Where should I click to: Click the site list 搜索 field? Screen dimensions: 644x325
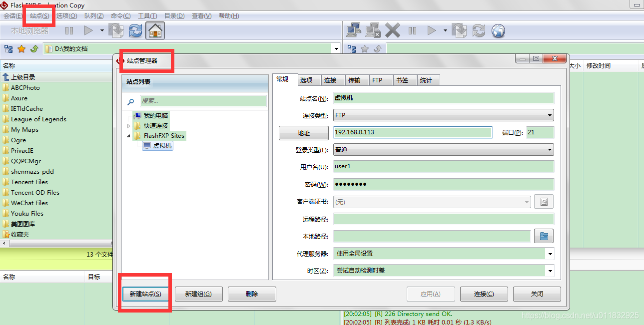[x=203, y=101]
